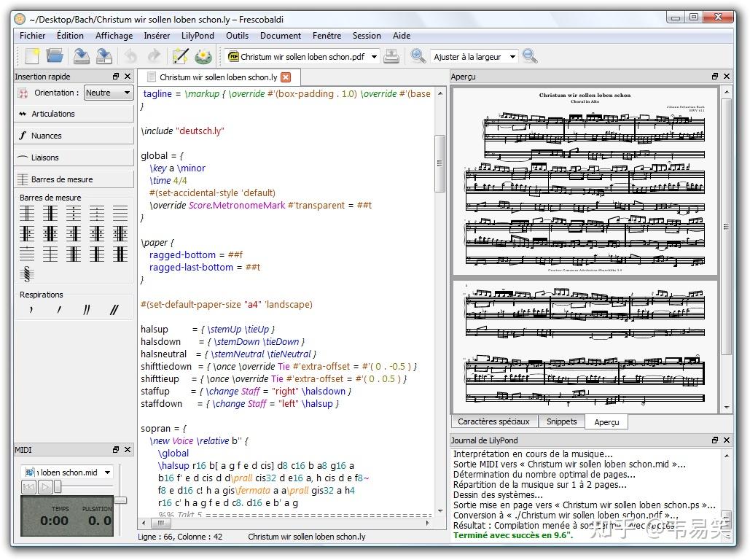The height and width of the screenshot is (560, 750).
Task: Float the Journal de LilyPond panel
Action: pyautogui.click(x=714, y=440)
